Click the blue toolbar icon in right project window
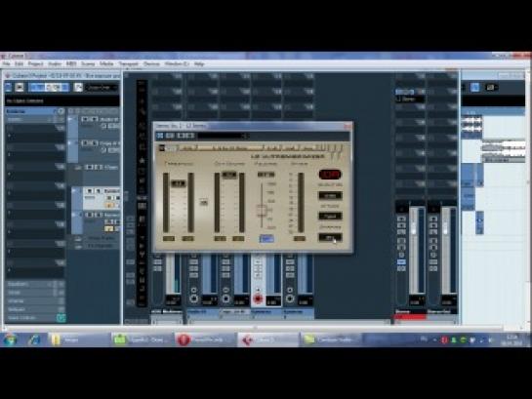 click(x=475, y=88)
